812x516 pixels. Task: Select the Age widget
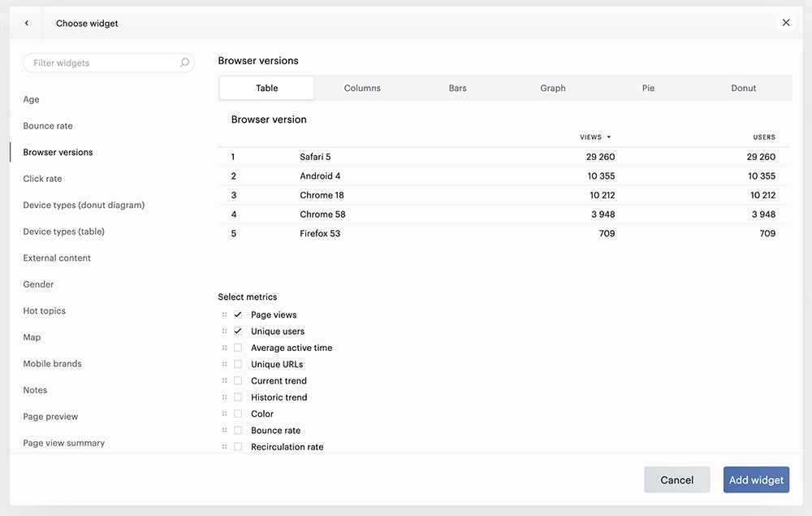[31, 99]
